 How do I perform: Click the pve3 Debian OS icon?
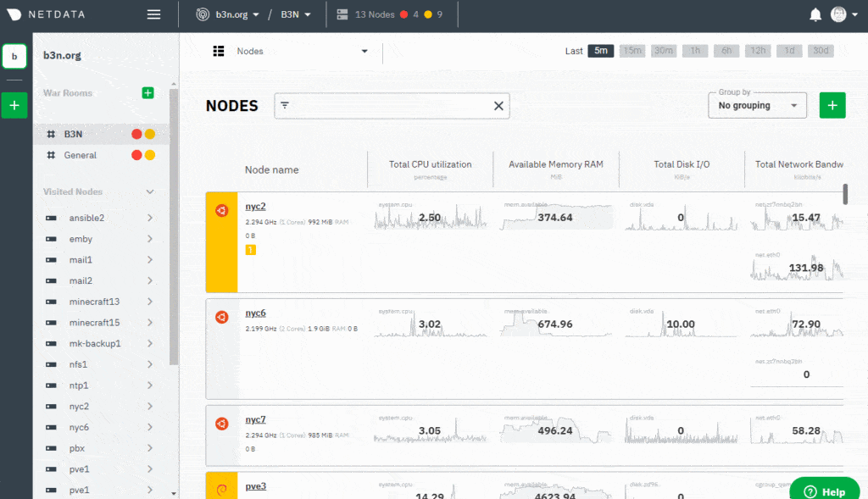coord(222,490)
